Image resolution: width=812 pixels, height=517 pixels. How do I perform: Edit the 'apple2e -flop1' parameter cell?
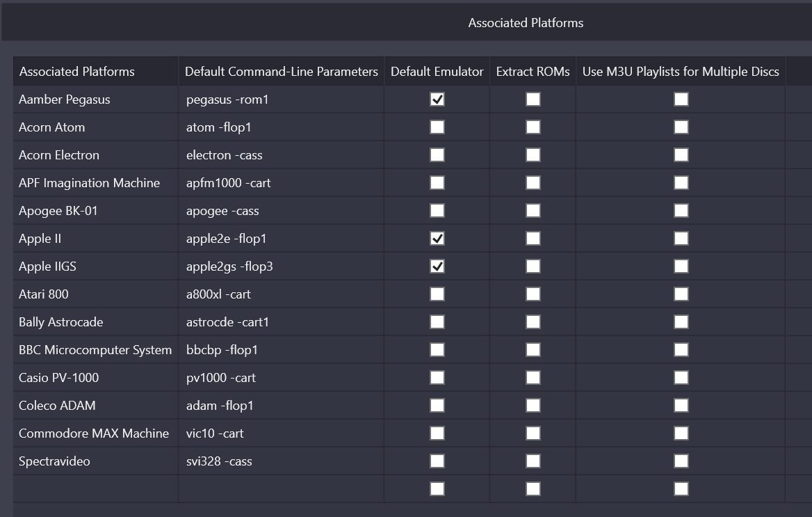coord(281,239)
